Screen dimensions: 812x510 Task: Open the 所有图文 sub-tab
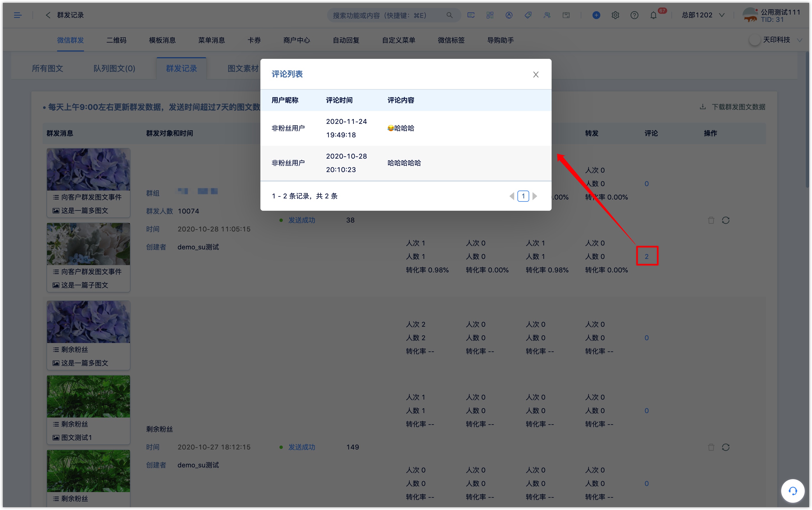point(48,68)
